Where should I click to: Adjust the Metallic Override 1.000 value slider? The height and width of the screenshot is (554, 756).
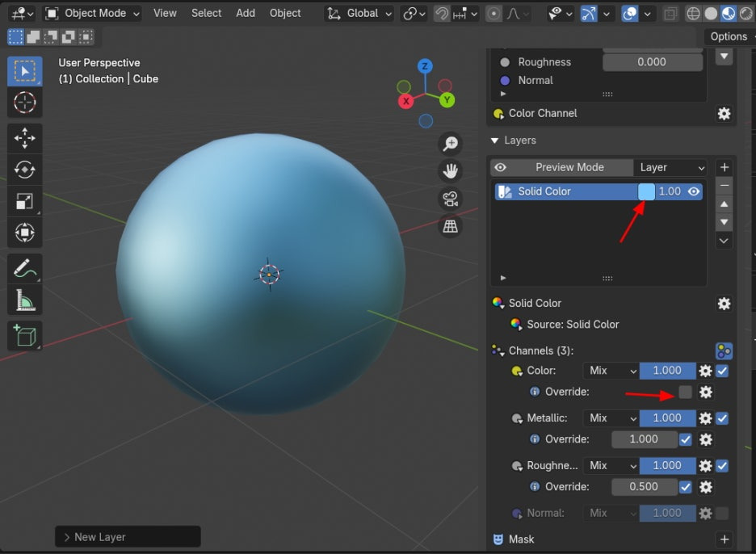click(x=644, y=440)
